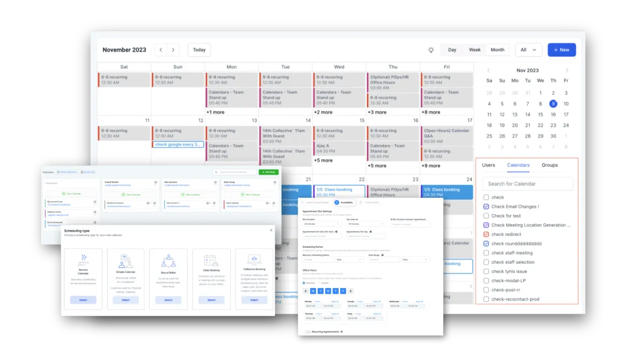Open the Calendars tab in sidebar
The height and width of the screenshot is (362, 644).
pyautogui.click(x=518, y=165)
